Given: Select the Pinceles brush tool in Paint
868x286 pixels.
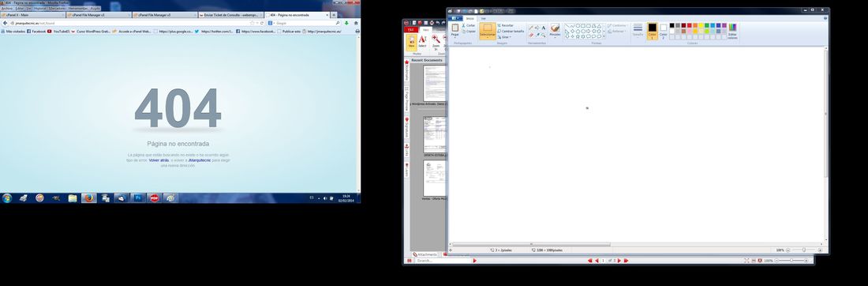Looking at the screenshot, I should [x=555, y=30].
